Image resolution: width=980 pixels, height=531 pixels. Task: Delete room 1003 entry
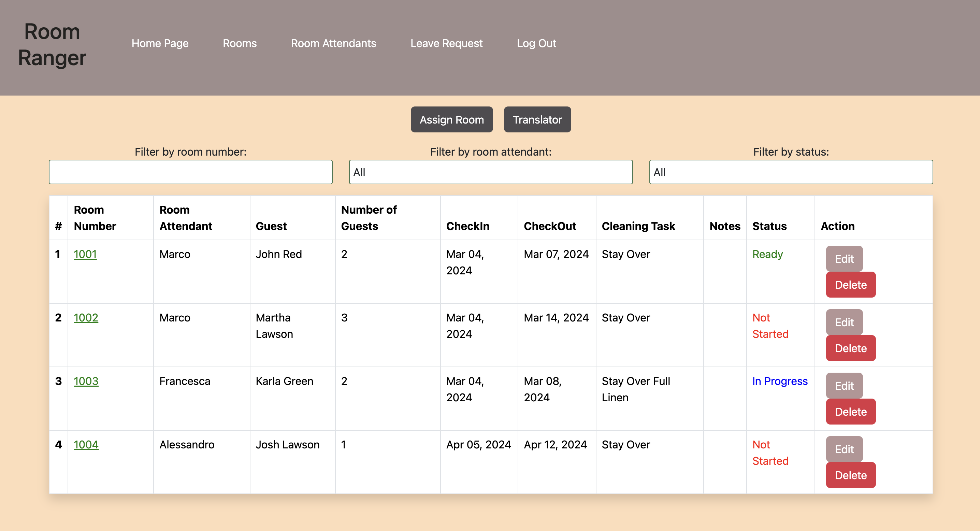[x=850, y=411]
